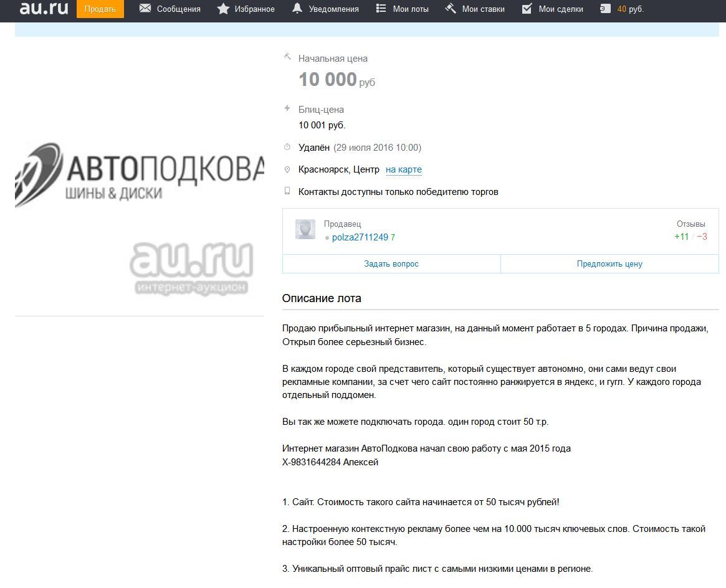Click the gavel icon beside Начальная цена
Viewport: 726px width, 588px height.
pyautogui.click(x=287, y=57)
